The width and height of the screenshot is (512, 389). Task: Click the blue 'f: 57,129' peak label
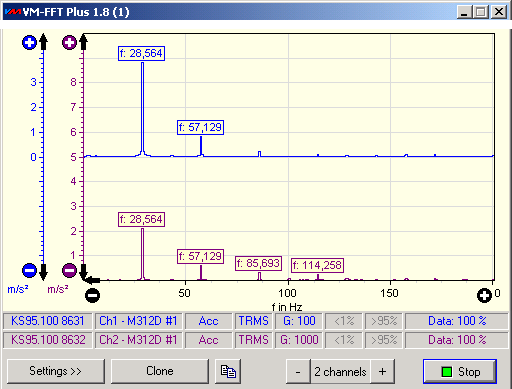(x=200, y=127)
